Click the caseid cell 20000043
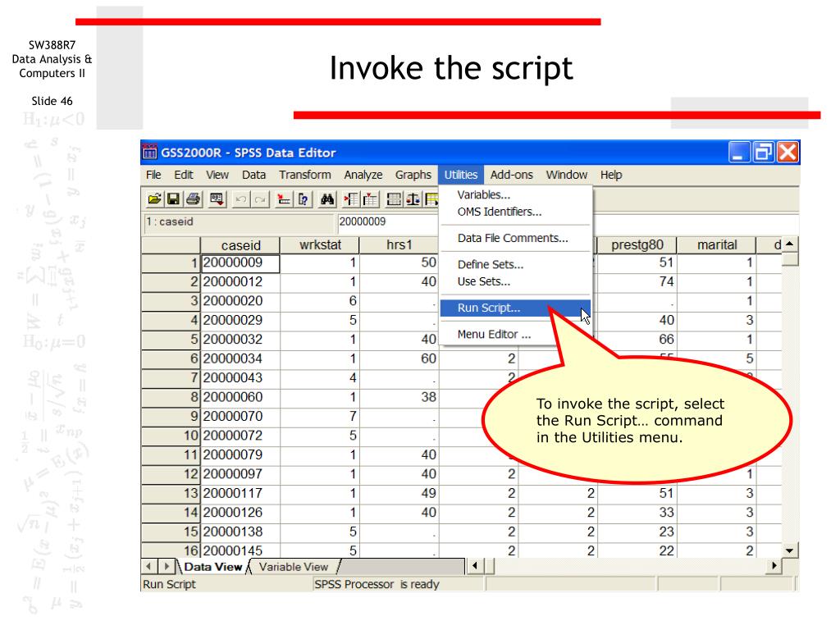 pyautogui.click(x=240, y=377)
